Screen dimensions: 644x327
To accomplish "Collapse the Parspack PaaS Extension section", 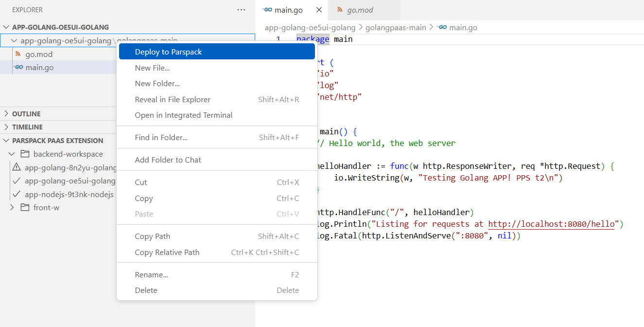I will (x=6, y=141).
